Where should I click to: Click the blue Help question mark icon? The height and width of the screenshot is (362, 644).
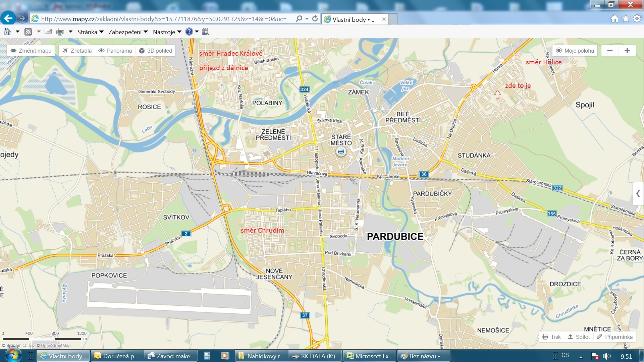pyautogui.click(x=189, y=32)
